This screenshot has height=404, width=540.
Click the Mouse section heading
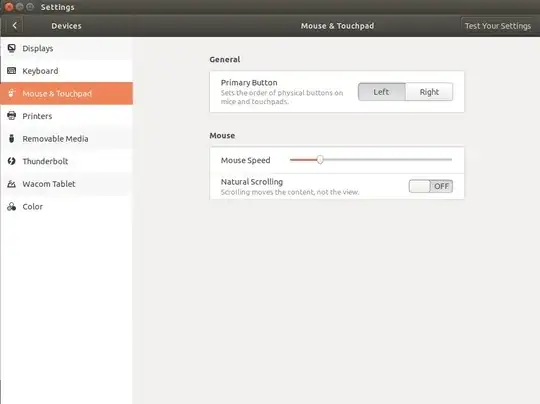pos(222,135)
